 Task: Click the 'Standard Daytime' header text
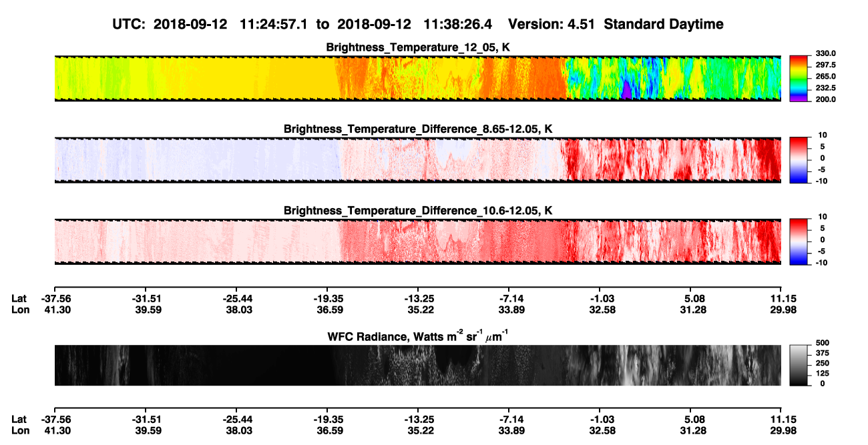pyautogui.click(x=665, y=24)
